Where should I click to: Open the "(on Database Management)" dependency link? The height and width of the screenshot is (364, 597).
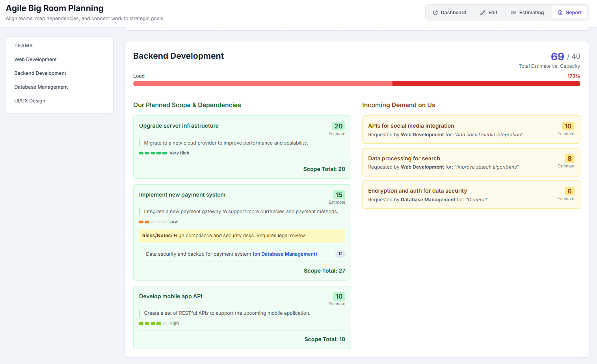tap(285, 254)
